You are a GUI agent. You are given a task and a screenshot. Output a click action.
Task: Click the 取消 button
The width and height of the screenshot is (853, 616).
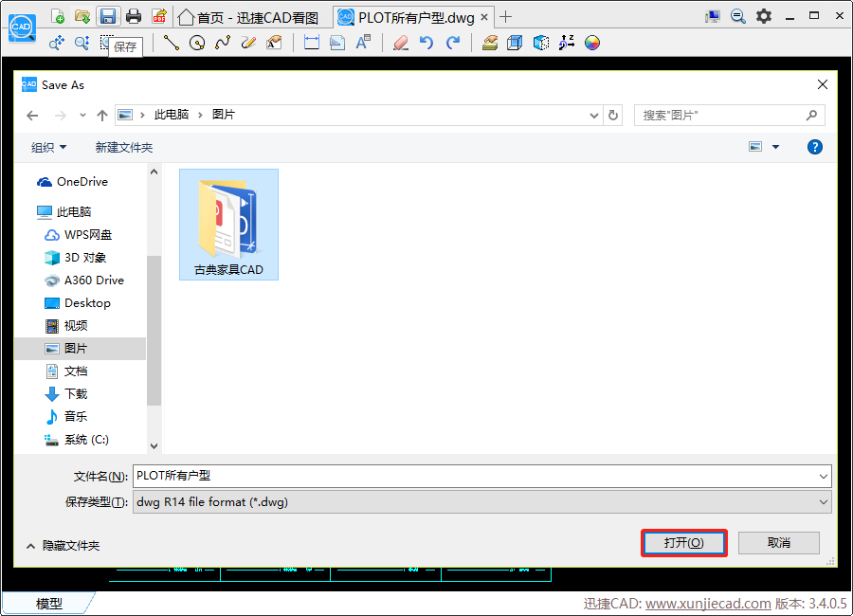point(779,543)
